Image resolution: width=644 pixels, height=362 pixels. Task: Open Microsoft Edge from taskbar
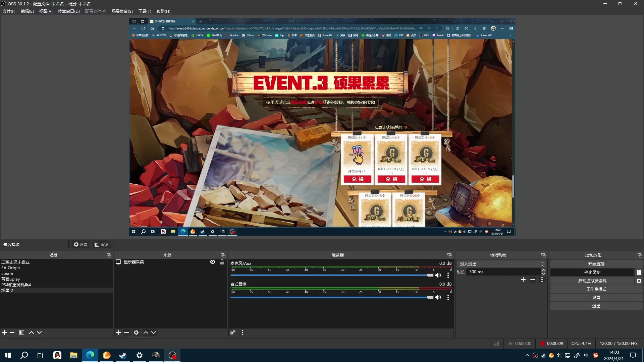(x=90, y=355)
